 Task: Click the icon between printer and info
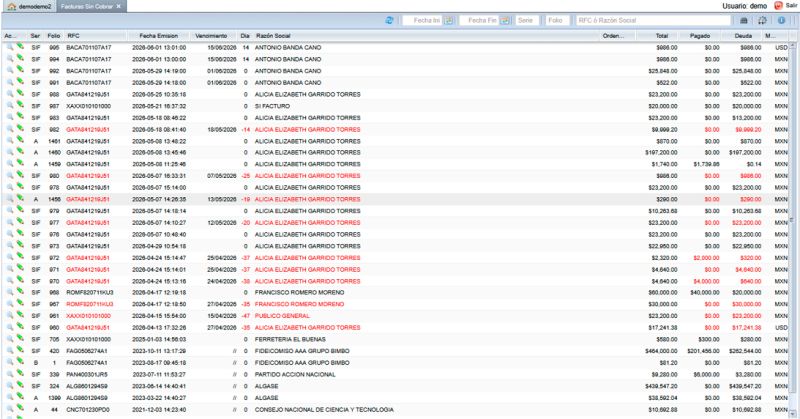(x=762, y=20)
